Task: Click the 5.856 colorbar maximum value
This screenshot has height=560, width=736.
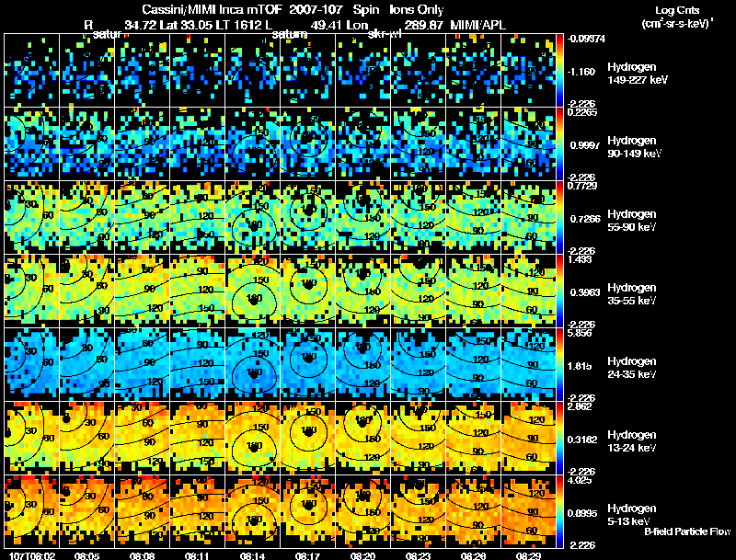Action: (580, 333)
